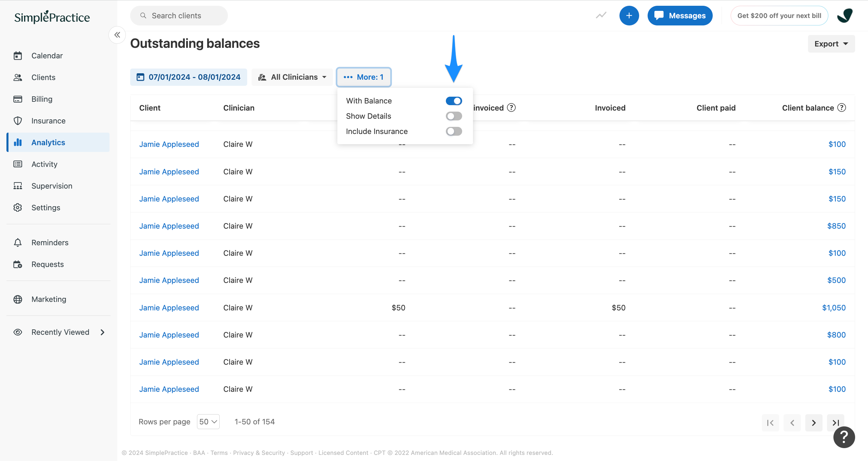Viewport: 868px width, 461px height.
Task: Expand the Recently Viewed chevron
Action: [x=102, y=332]
